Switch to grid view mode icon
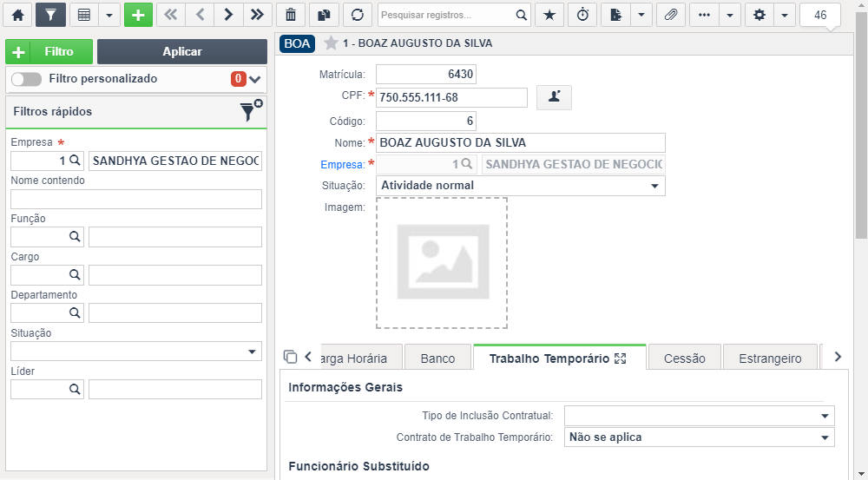 (84, 15)
